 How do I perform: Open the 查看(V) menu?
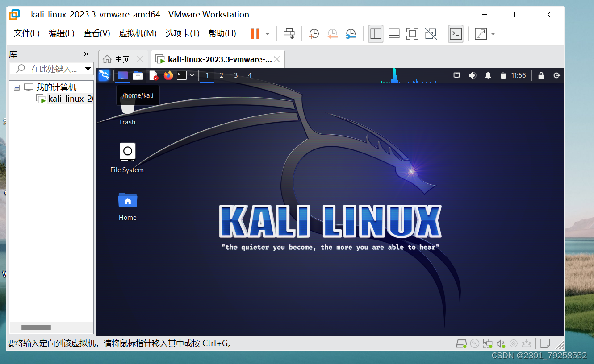(97, 33)
